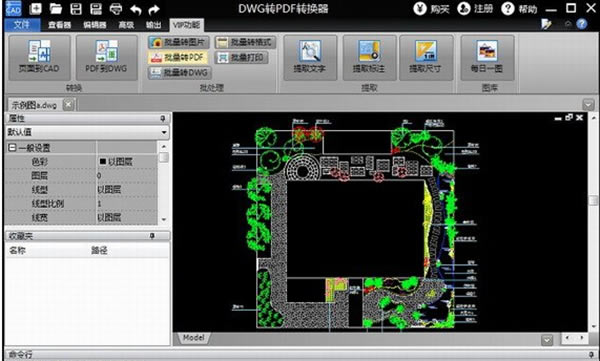Save the drawing with the floppy icon

[x=76, y=8]
